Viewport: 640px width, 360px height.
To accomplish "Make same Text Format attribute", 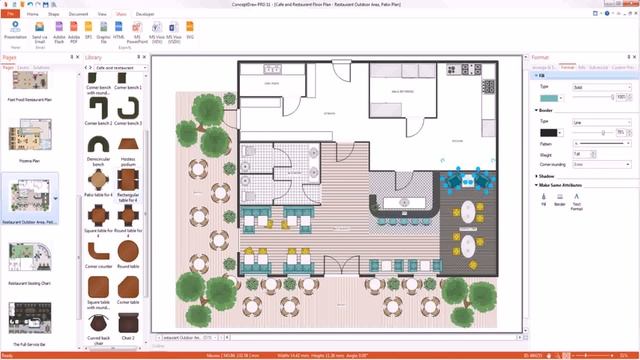I will point(576,202).
